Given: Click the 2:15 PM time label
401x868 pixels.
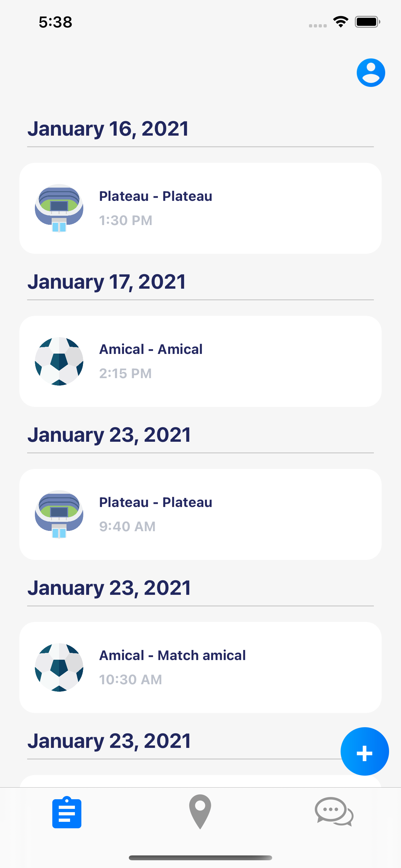Looking at the screenshot, I should pyautogui.click(x=125, y=373).
